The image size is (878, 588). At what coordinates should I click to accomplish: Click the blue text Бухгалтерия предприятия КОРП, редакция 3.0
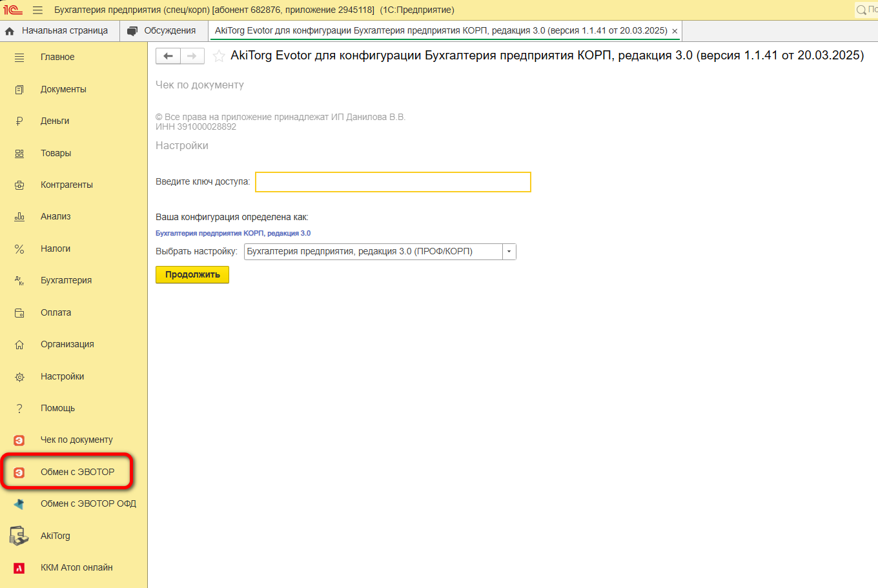pyautogui.click(x=233, y=233)
